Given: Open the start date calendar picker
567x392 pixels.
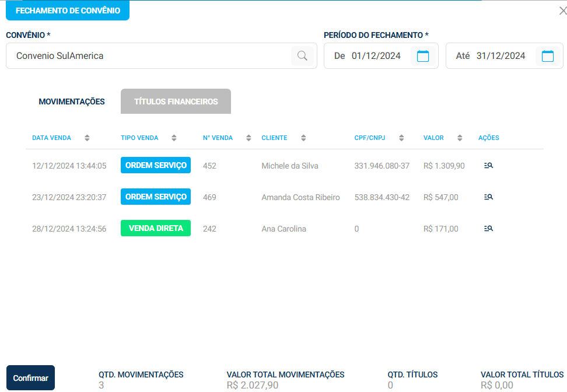Looking at the screenshot, I should pyautogui.click(x=423, y=56).
